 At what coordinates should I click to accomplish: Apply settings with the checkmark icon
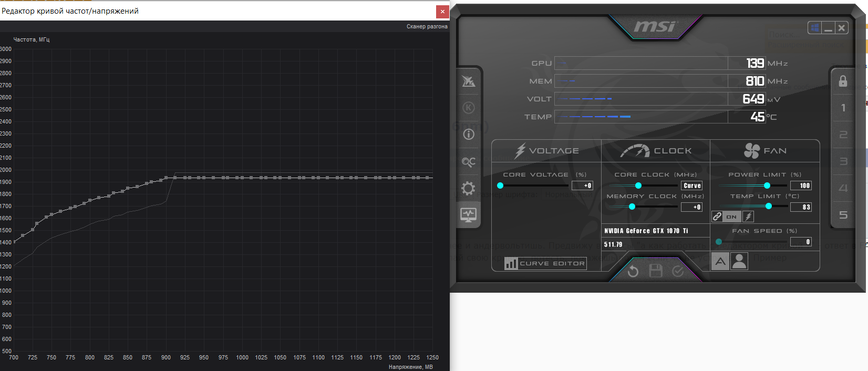[x=678, y=271]
